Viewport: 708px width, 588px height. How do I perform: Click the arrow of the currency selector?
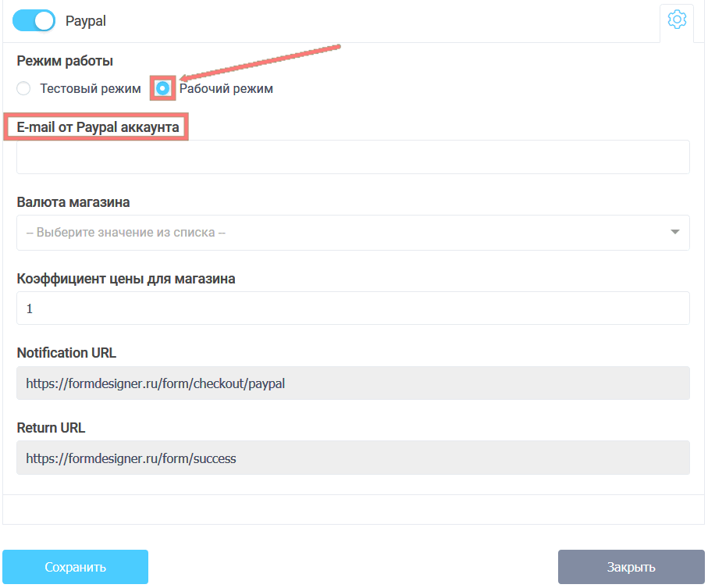(674, 233)
